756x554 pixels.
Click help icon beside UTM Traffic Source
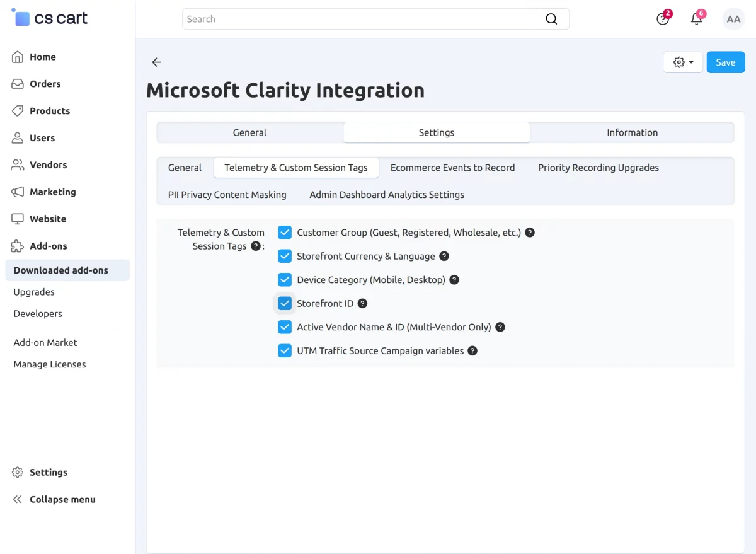click(472, 350)
